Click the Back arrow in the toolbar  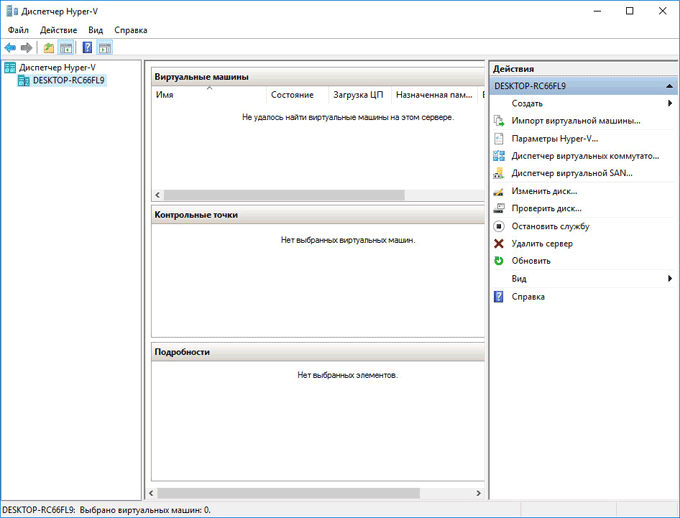[x=10, y=47]
